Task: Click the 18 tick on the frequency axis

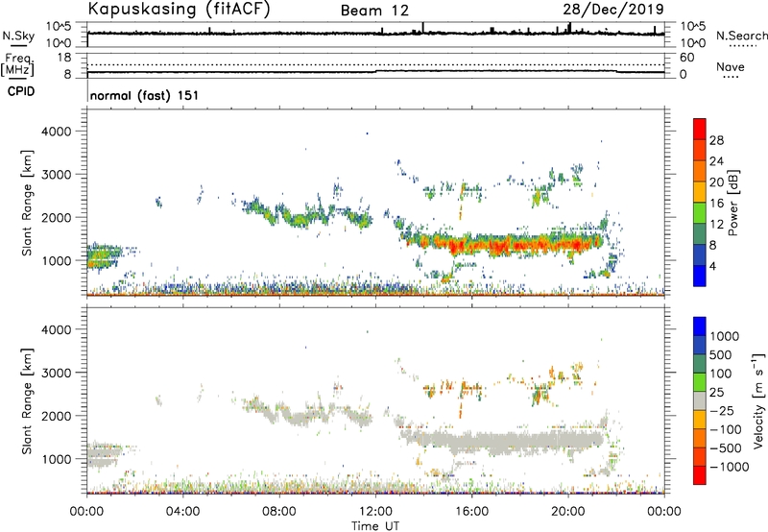Action: (x=64, y=58)
